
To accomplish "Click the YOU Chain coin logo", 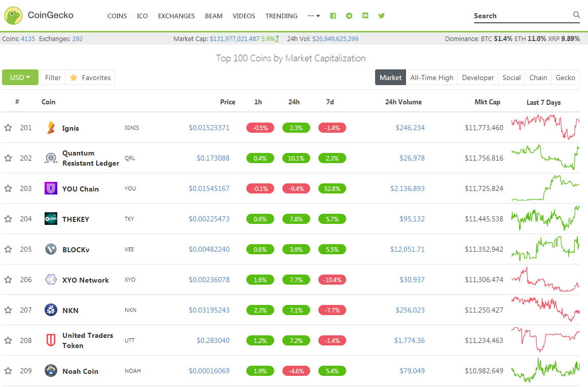I will [x=51, y=188].
